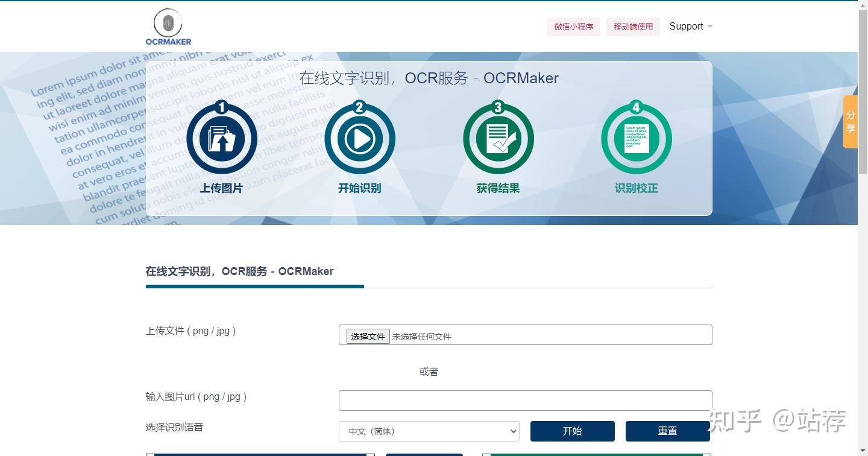Click the section heading above the upload form
Screen dimensions: 868x456
click(x=240, y=271)
